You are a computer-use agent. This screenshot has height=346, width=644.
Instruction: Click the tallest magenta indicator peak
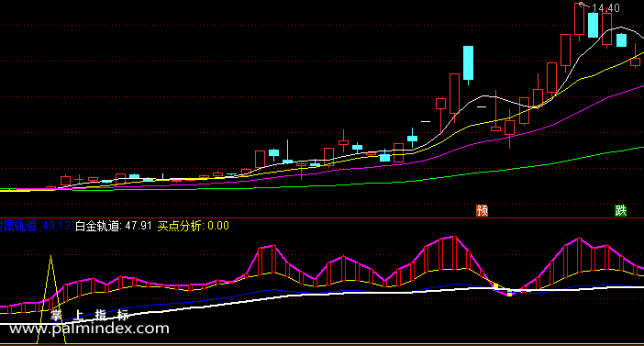point(454,236)
